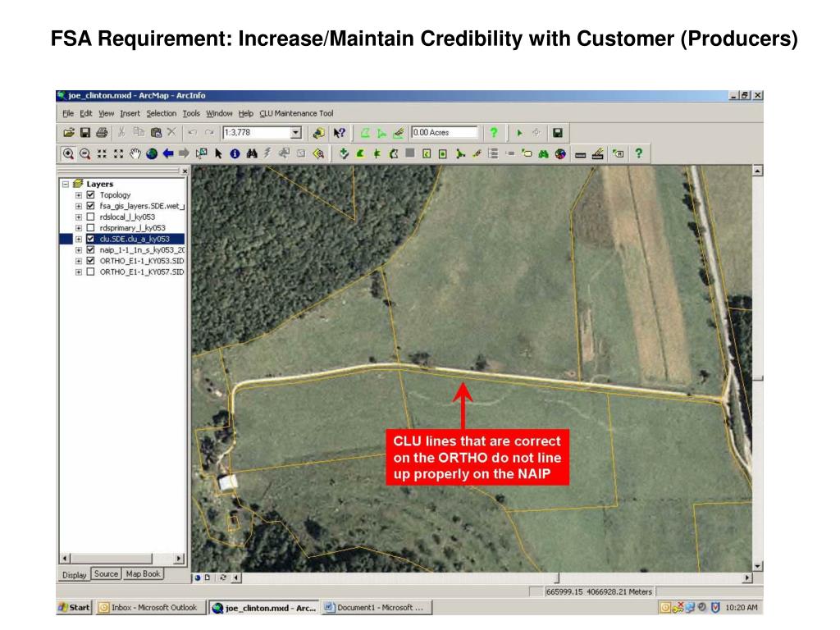Click the Full Extent globe icon
The height and width of the screenshot is (630, 840).
coord(152,153)
